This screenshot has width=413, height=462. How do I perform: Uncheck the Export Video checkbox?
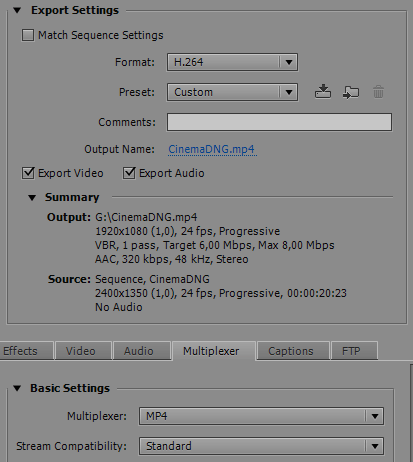point(28,173)
